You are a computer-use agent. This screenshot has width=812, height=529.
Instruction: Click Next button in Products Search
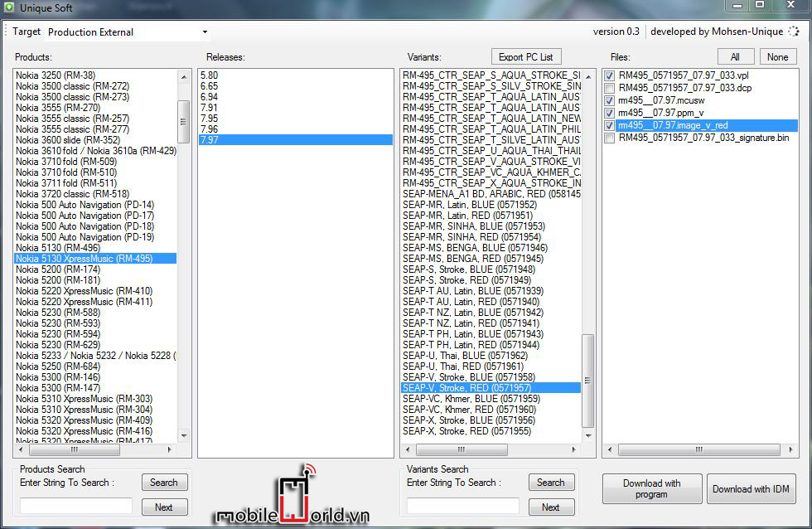tap(164, 507)
